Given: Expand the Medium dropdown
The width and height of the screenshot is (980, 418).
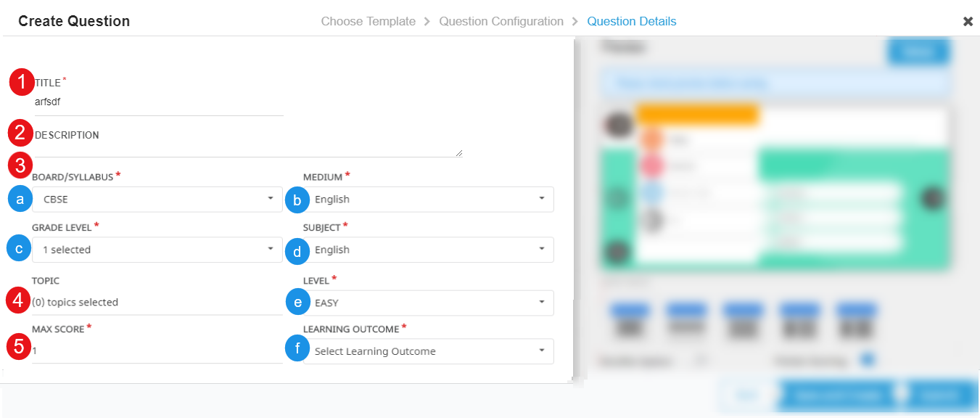Looking at the screenshot, I should (x=429, y=199).
